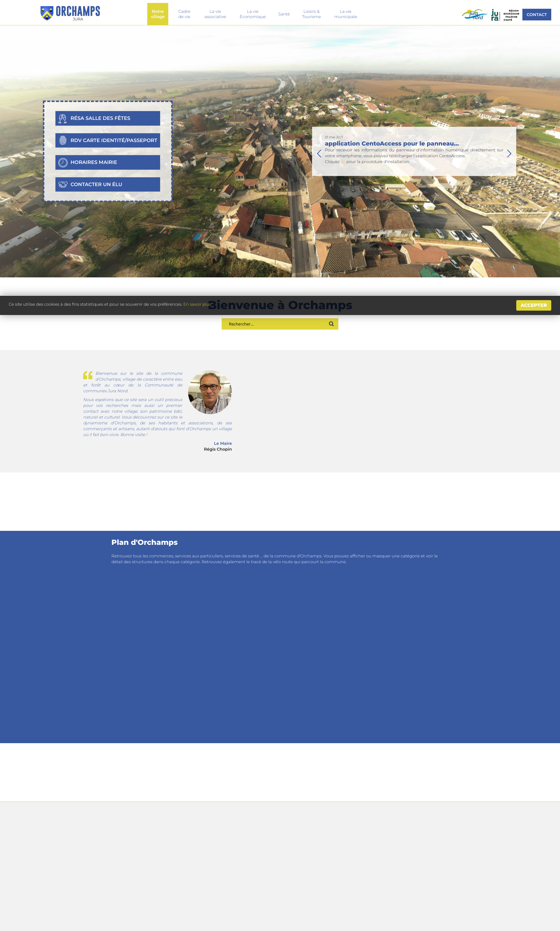Open the Loisirs & Tourisme menu
The width and height of the screenshot is (560, 931).
pyautogui.click(x=311, y=14)
